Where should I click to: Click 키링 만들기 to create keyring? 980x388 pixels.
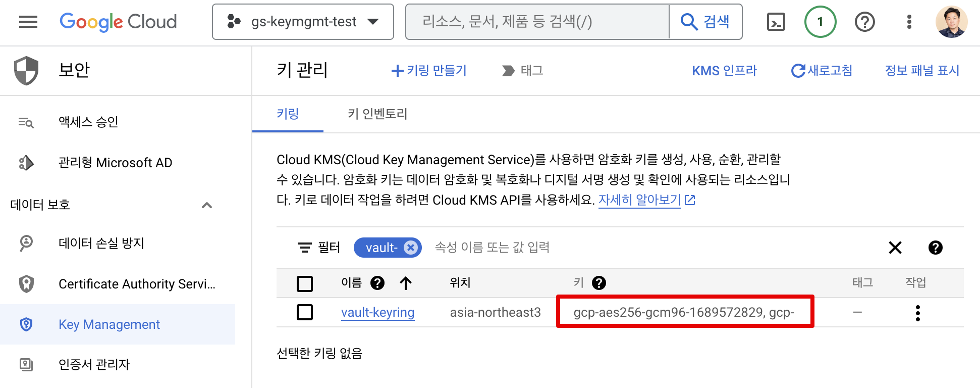429,71
